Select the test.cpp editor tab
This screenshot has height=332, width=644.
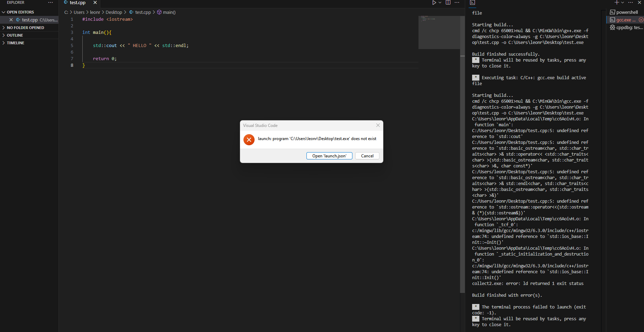pyautogui.click(x=77, y=3)
